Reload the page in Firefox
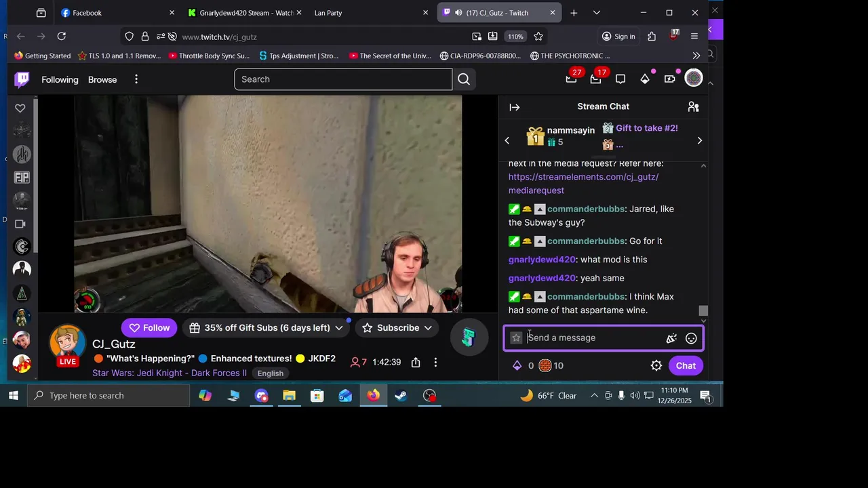 62,37
